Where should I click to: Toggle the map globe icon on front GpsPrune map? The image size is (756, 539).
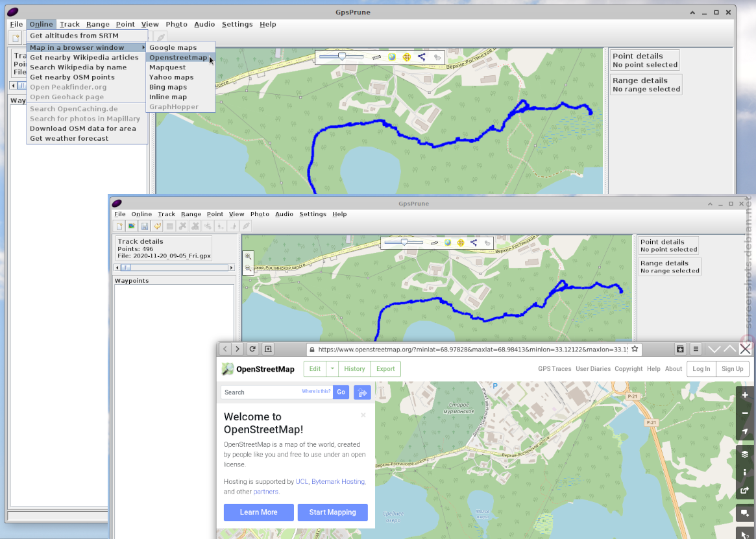[x=448, y=243]
